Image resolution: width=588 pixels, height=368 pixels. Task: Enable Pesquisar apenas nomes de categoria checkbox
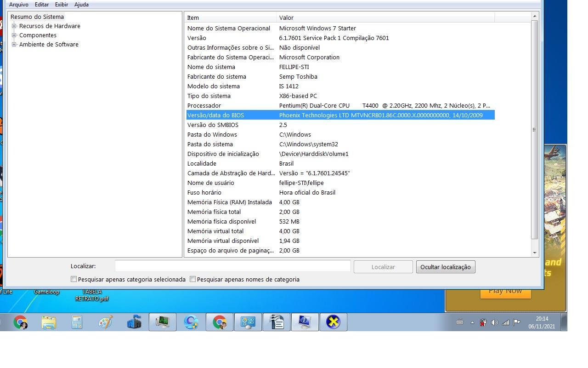pos(192,279)
